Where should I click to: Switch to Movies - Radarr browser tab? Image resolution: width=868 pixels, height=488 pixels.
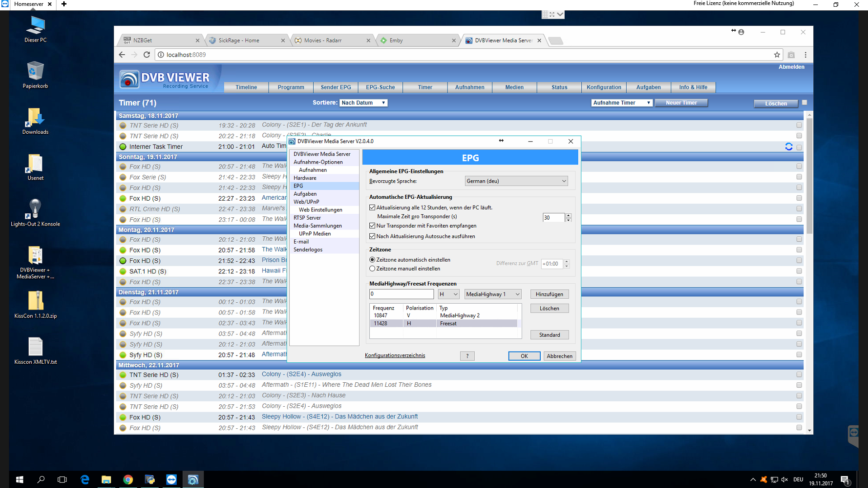pos(332,40)
